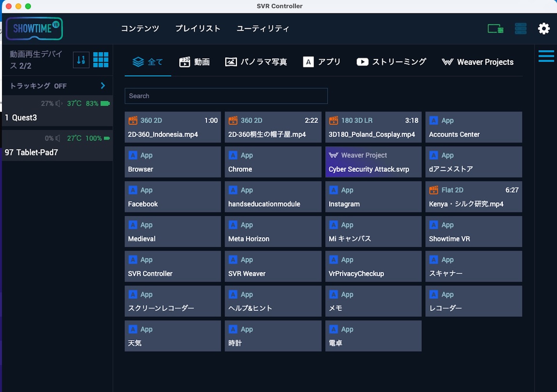This screenshot has width=557, height=392.
Task: Select 3D180_Poland_Cosplay.mp4 tile
Action: 373,127
